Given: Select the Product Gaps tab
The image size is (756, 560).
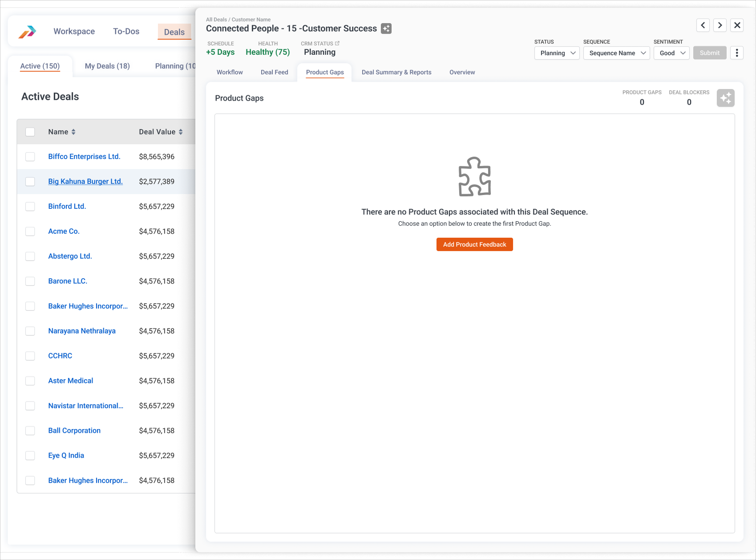Looking at the screenshot, I should click(325, 72).
